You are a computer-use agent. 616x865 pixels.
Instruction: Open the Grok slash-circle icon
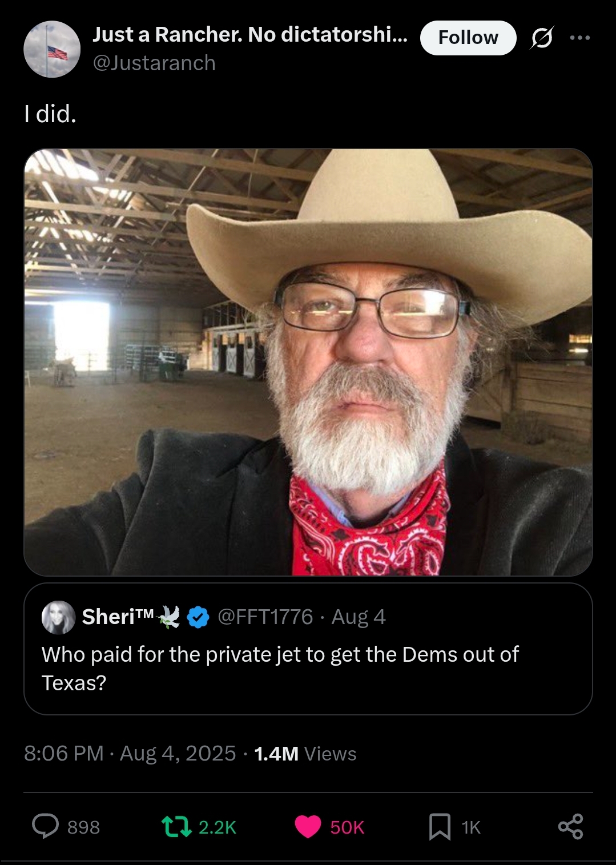(541, 38)
